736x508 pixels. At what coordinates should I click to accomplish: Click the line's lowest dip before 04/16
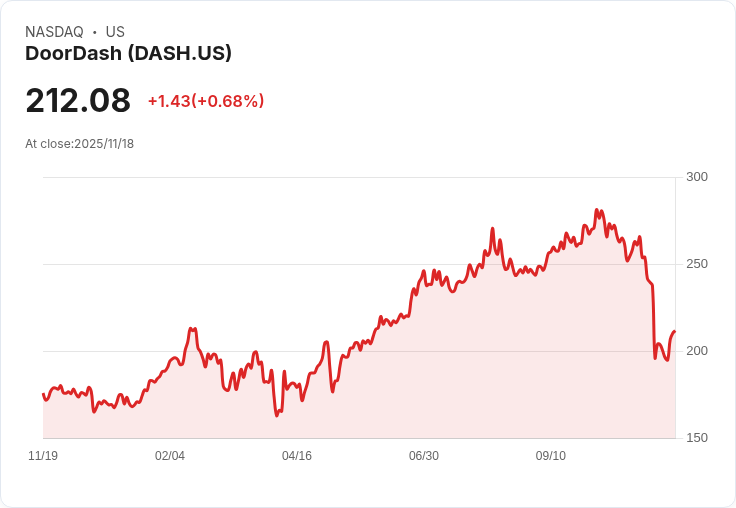point(276,415)
